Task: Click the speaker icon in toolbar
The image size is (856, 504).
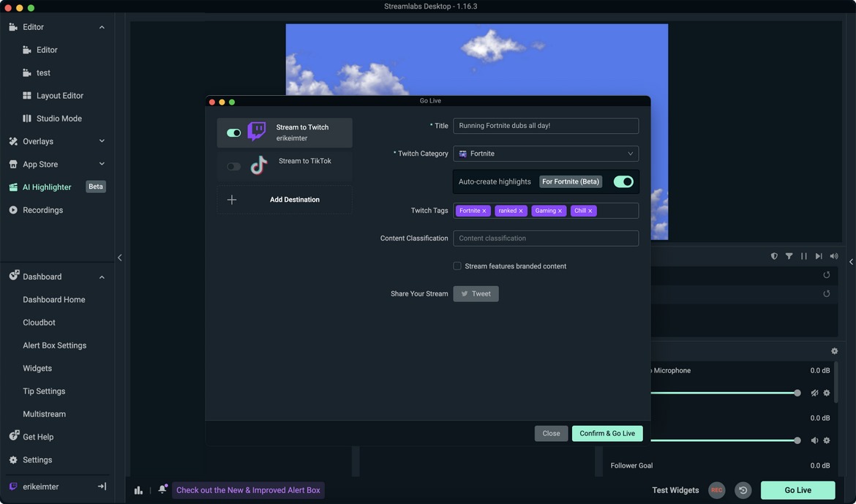Action: pyautogui.click(x=833, y=256)
